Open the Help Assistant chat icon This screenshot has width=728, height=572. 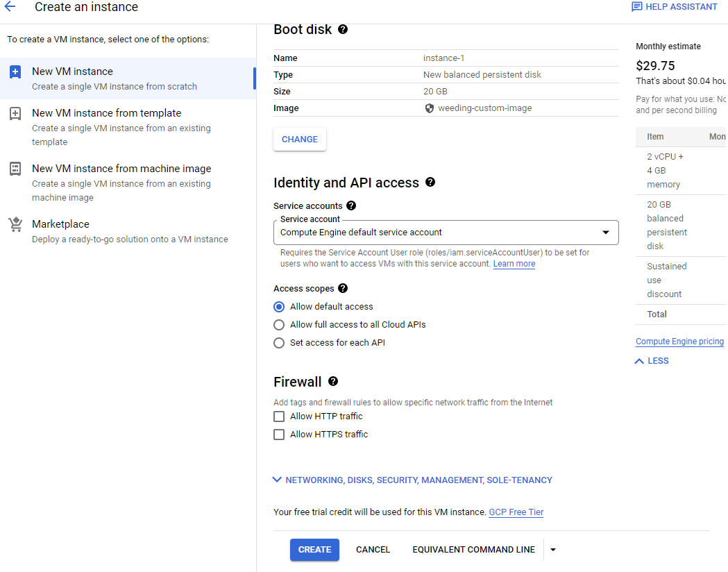(x=636, y=7)
